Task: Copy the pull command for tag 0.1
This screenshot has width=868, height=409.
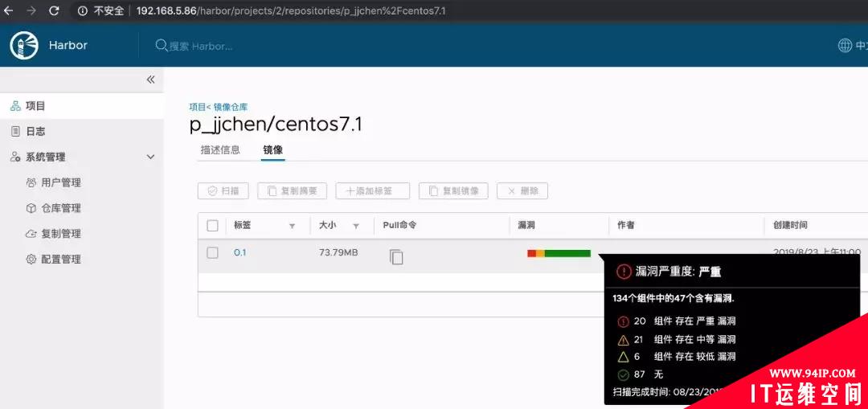Action: tap(396, 257)
